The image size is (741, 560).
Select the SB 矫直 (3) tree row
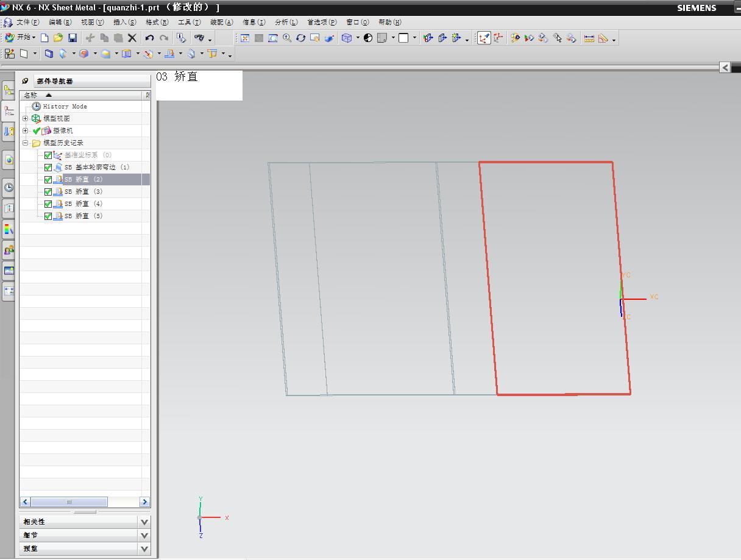85,191
